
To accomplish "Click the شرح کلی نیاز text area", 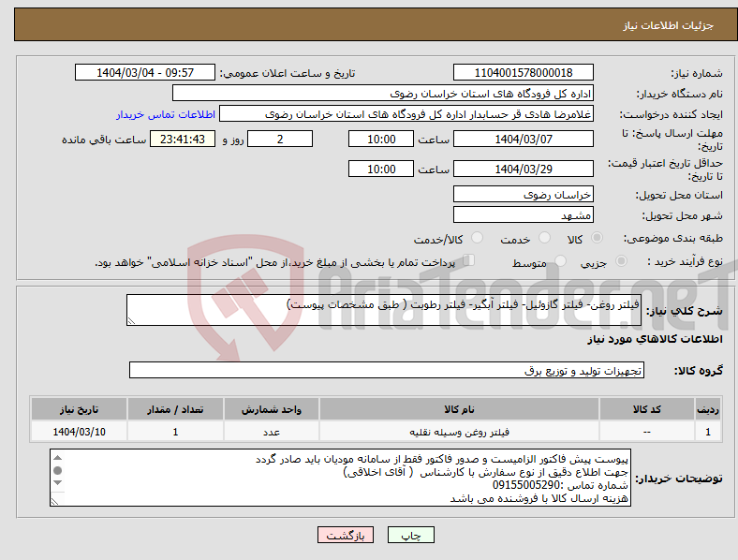I will point(384,310).
